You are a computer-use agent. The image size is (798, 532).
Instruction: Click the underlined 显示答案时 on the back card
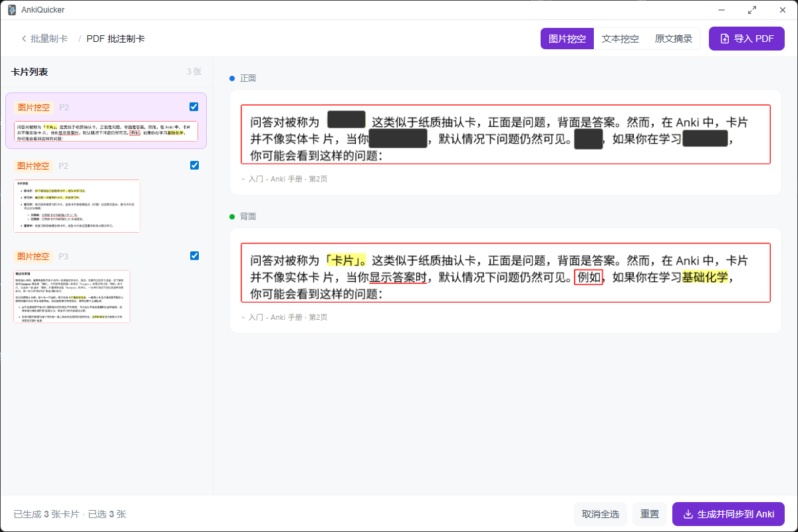coord(398,277)
